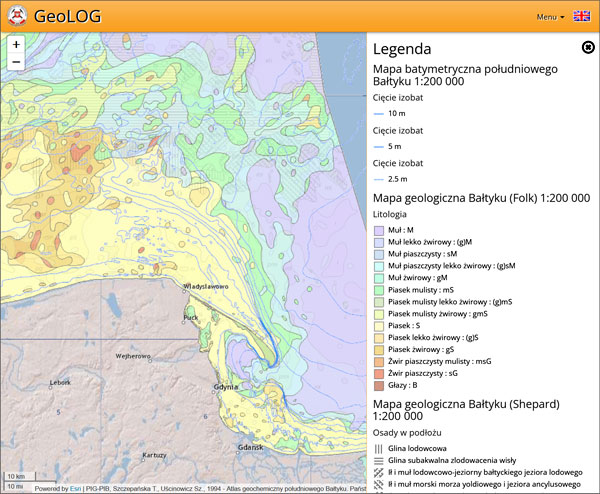Click the Wejherowo town label
The height and width of the screenshot is (494, 600).
pyautogui.click(x=133, y=356)
